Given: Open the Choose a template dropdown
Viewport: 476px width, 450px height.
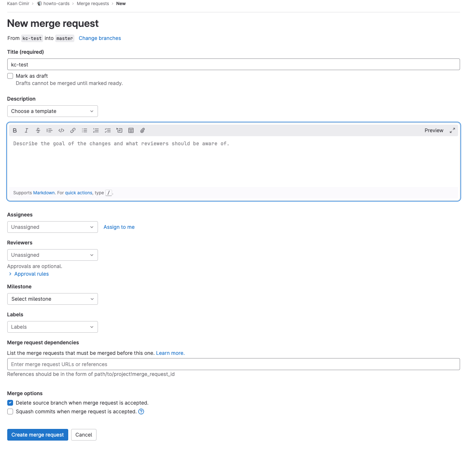Looking at the screenshot, I should click(53, 111).
